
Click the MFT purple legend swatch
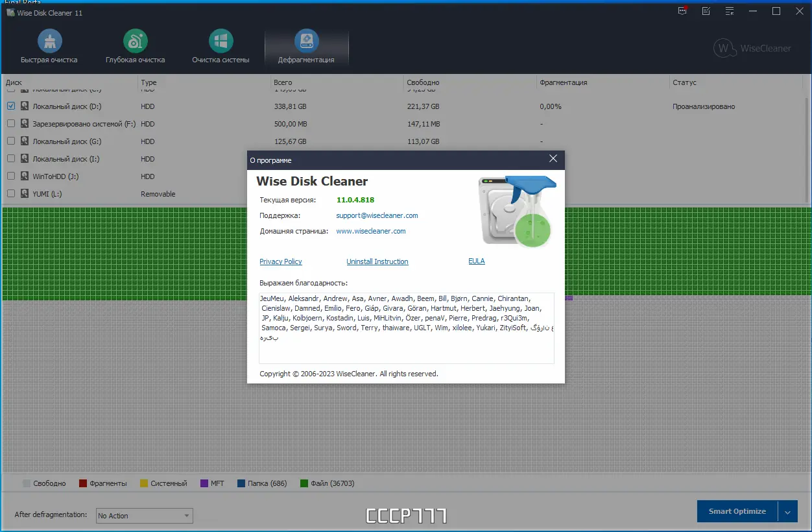click(x=204, y=483)
